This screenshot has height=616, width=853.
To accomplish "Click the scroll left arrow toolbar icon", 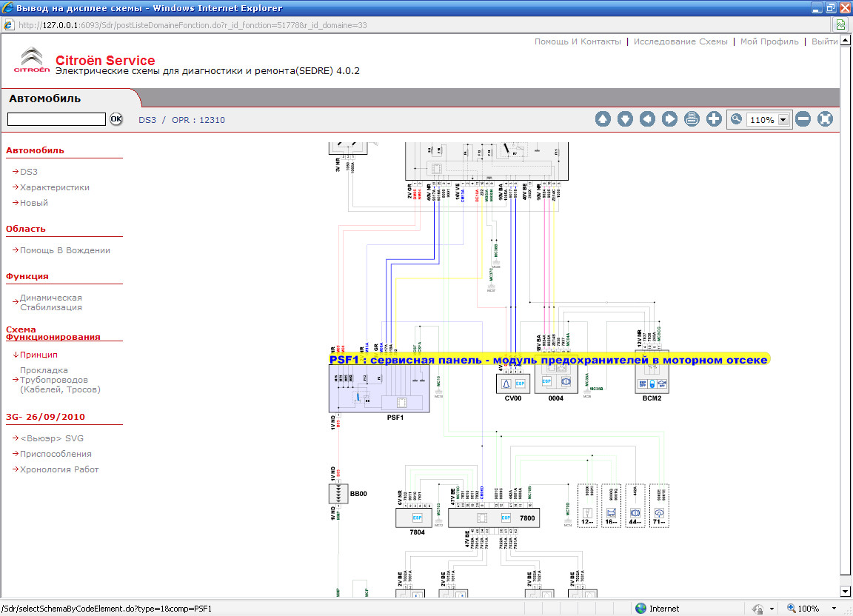I will click(647, 119).
